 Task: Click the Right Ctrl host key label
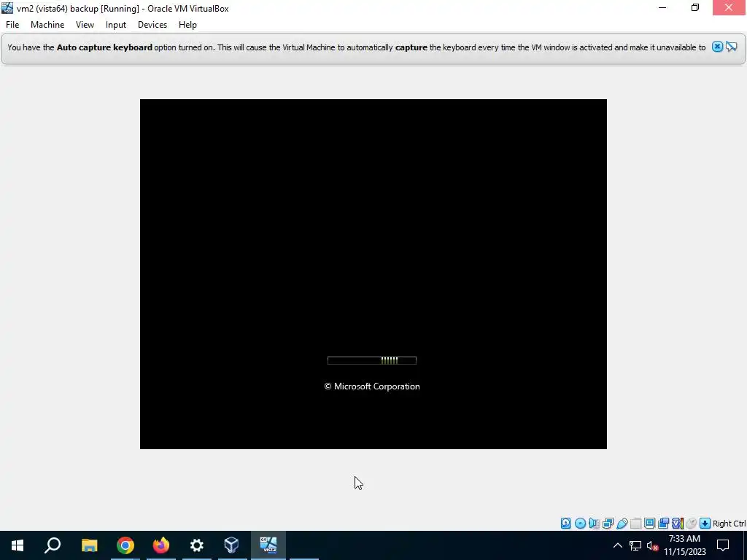729,524
